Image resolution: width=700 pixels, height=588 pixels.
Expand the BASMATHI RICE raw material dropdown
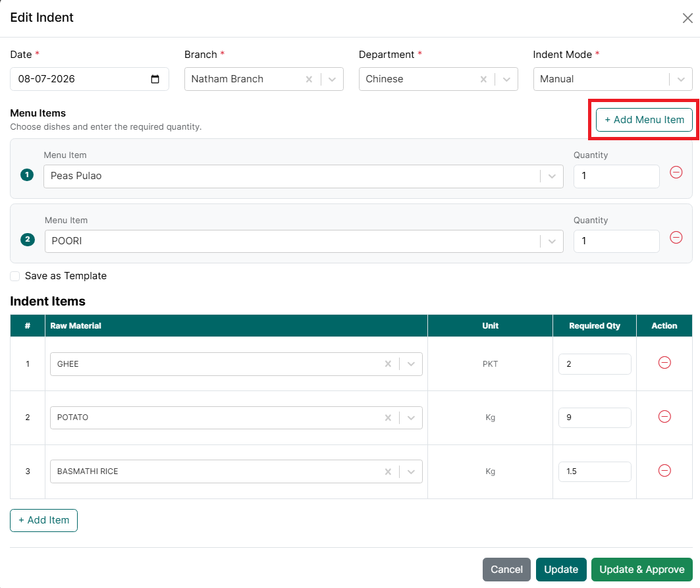[x=411, y=471]
